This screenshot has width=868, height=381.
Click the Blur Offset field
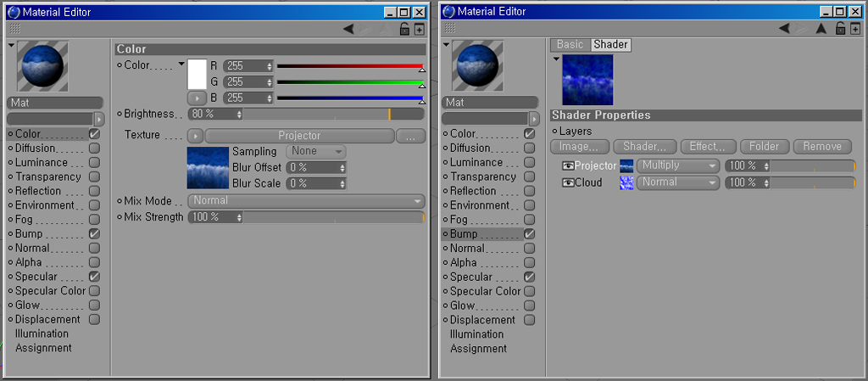pos(317,167)
